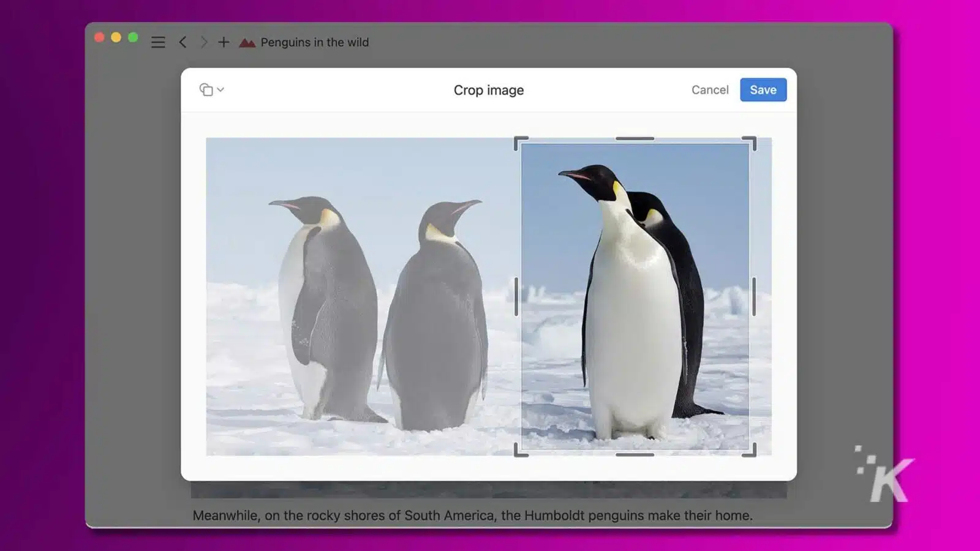Select the crop shape preset icon in the dialog
The width and height of the screenshot is (980, 551).
[206, 89]
